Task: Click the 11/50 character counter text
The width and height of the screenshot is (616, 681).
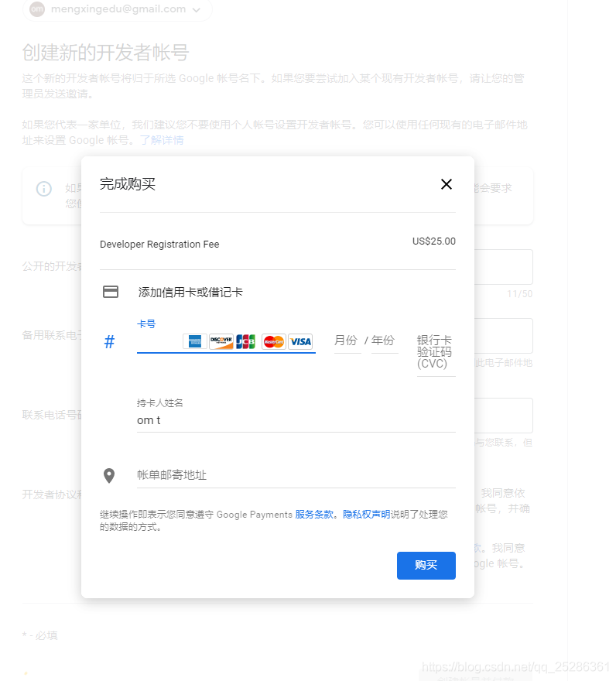Action: point(519,294)
